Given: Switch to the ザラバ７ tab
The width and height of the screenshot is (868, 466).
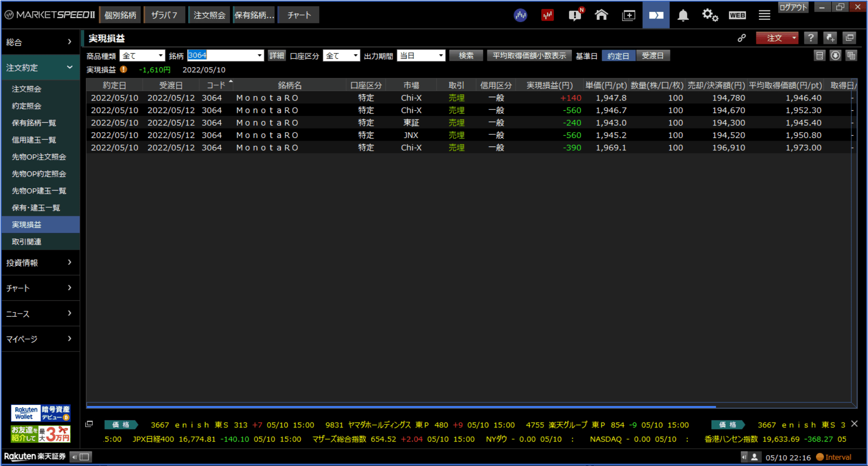Looking at the screenshot, I should pyautogui.click(x=164, y=15).
